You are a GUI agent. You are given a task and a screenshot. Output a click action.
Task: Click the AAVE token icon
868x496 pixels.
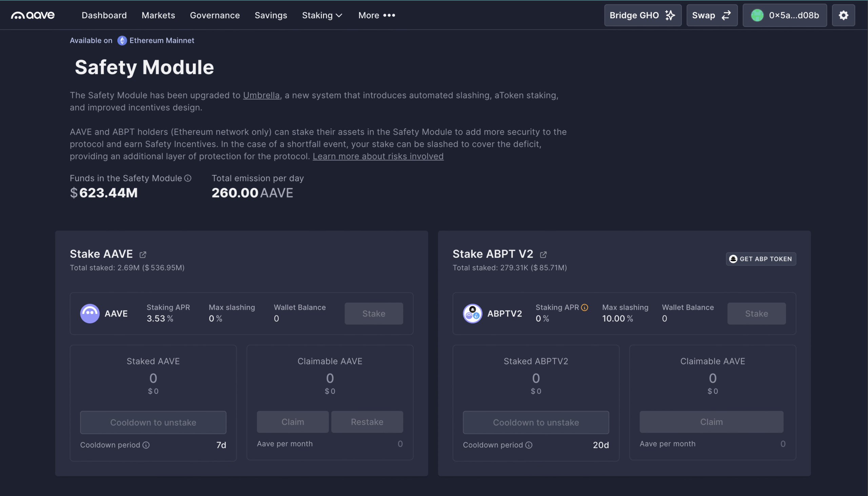90,313
